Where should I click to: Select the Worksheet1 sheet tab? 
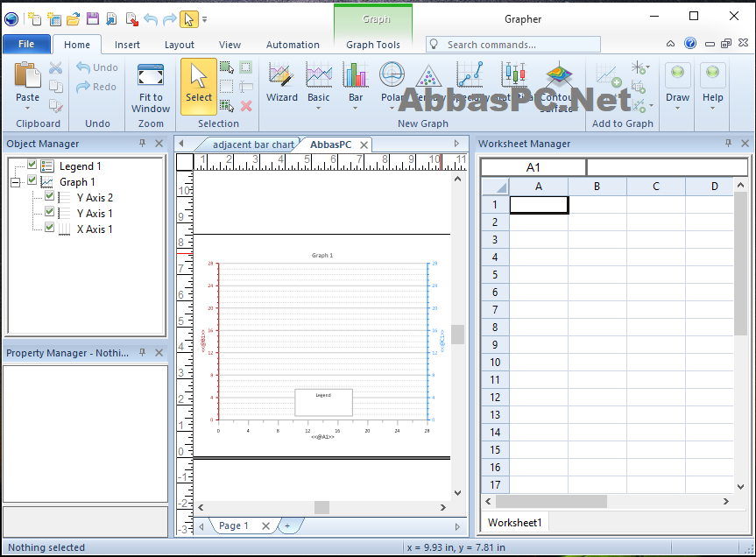[x=514, y=522]
